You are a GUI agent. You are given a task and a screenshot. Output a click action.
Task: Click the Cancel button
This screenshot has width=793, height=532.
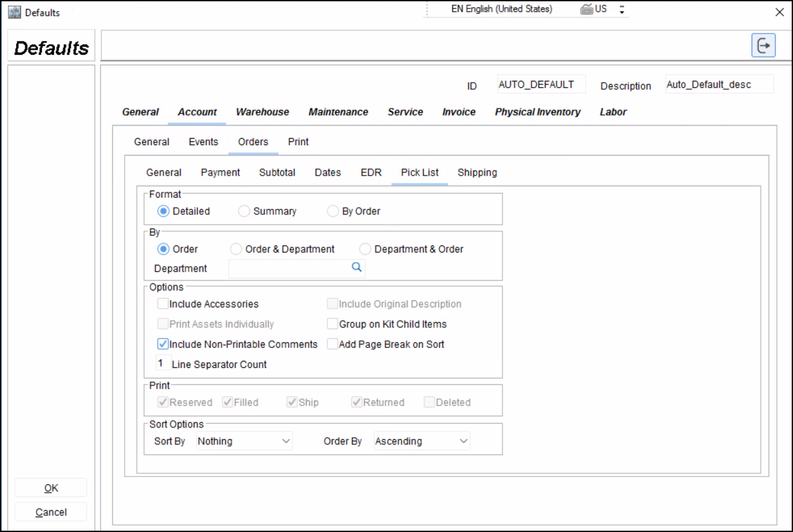pyautogui.click(x=50, y=513)
